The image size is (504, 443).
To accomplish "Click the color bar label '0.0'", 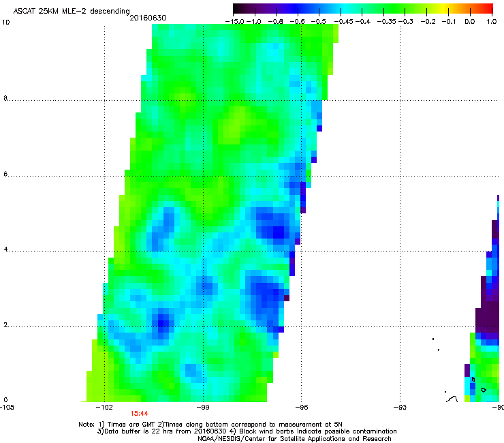I will pyautogui.click(x=470, y=22).
